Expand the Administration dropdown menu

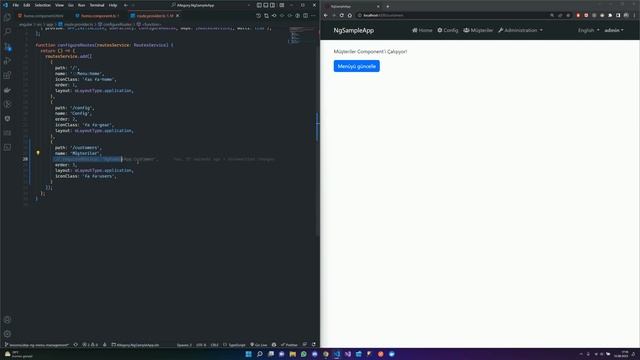[x=520, y=30]
